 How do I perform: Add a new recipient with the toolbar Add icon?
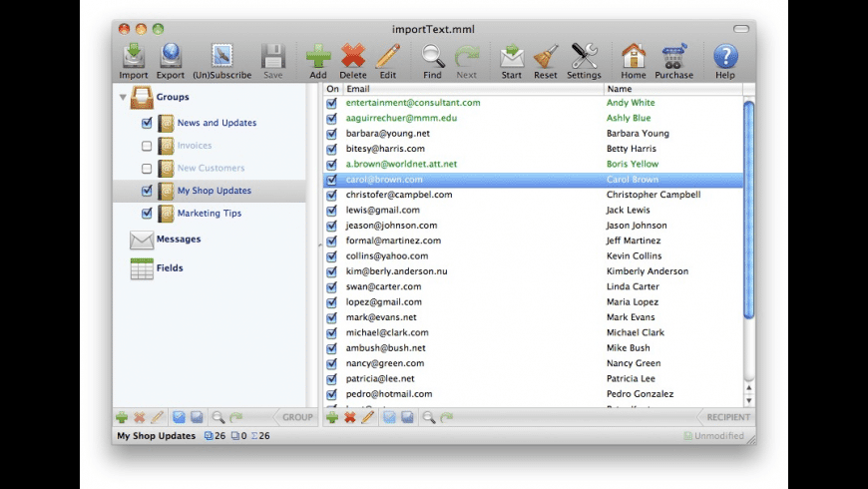(318, 57)
